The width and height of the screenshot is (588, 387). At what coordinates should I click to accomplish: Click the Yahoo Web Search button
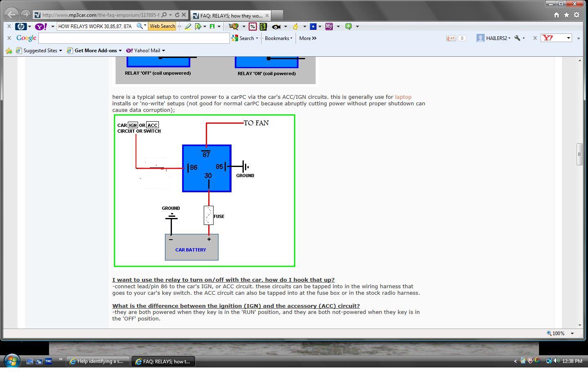[x=162, y=26]
